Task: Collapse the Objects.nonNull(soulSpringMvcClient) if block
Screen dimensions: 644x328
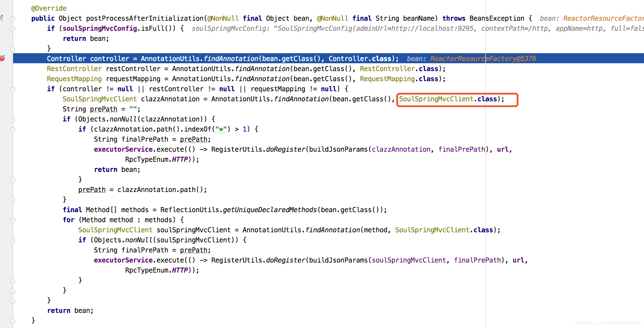Action: [x=13, y=241]
